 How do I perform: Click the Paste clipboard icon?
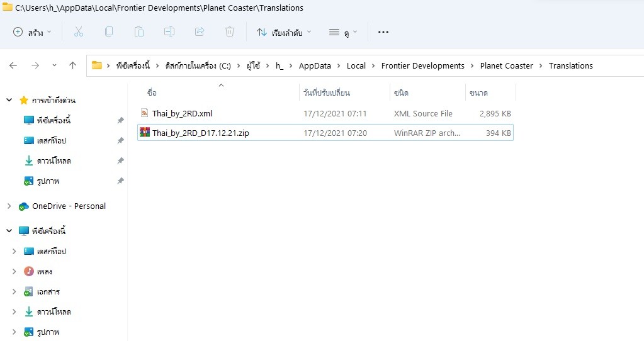pos(139,32)
